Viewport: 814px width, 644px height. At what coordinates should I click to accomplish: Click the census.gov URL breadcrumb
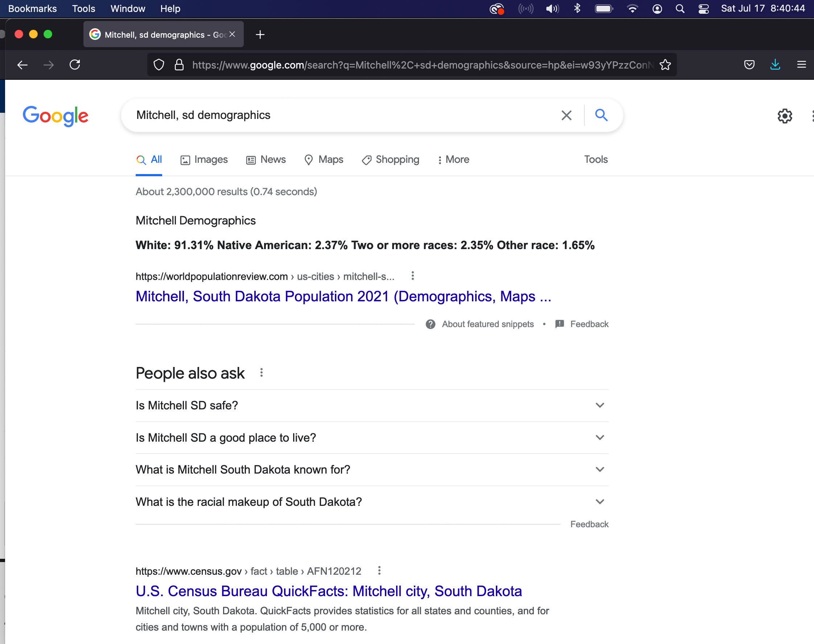point(248,571)
